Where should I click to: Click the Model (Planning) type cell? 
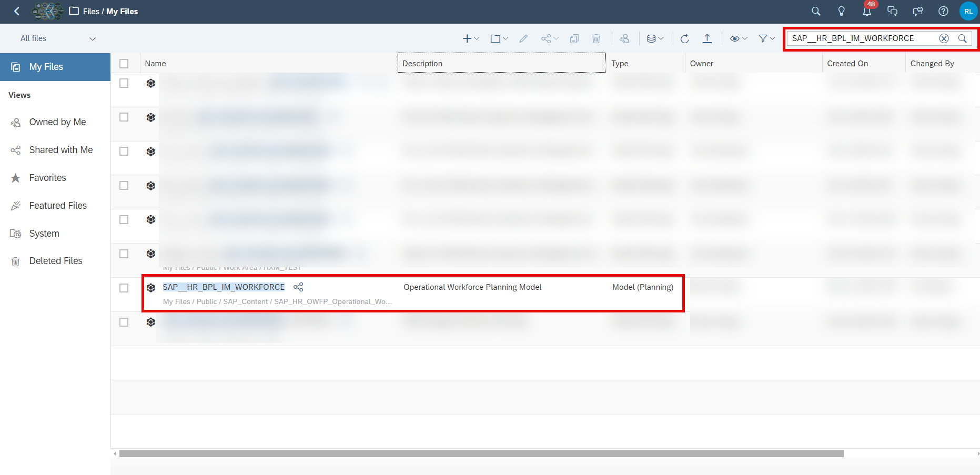pos(643,287)
